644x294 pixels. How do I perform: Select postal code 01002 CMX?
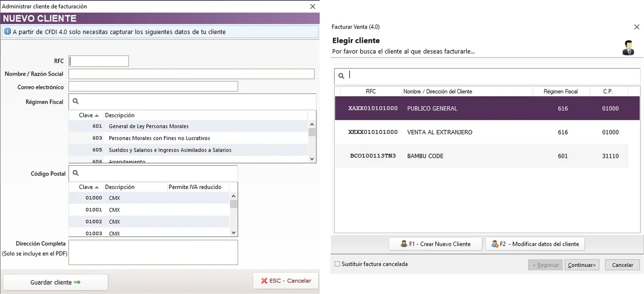tap(149, 222)
